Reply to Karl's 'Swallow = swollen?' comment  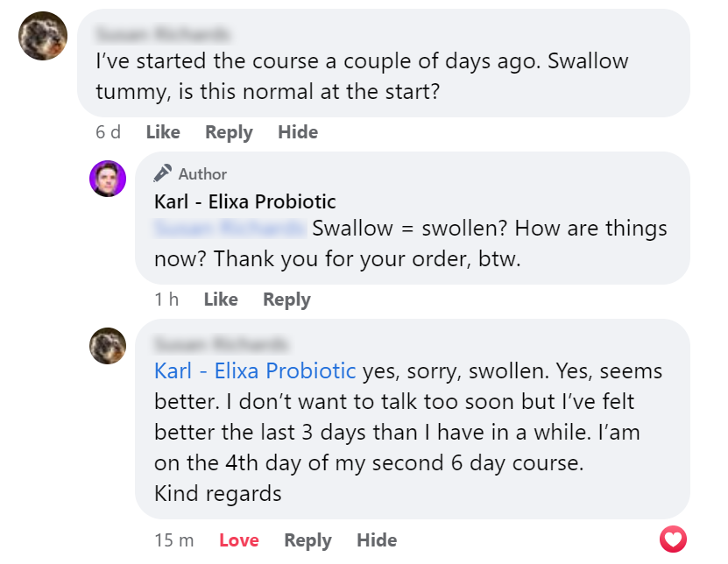coord(286,300)
